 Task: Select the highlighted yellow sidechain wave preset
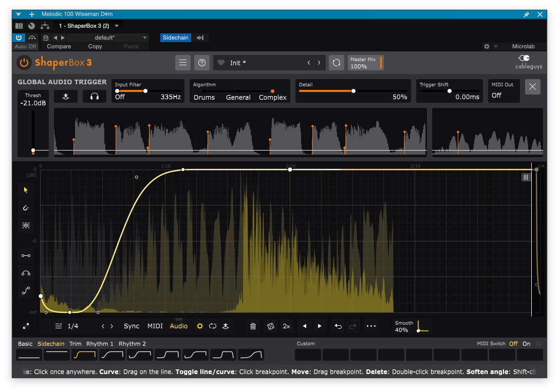click(x=84, y=355)
